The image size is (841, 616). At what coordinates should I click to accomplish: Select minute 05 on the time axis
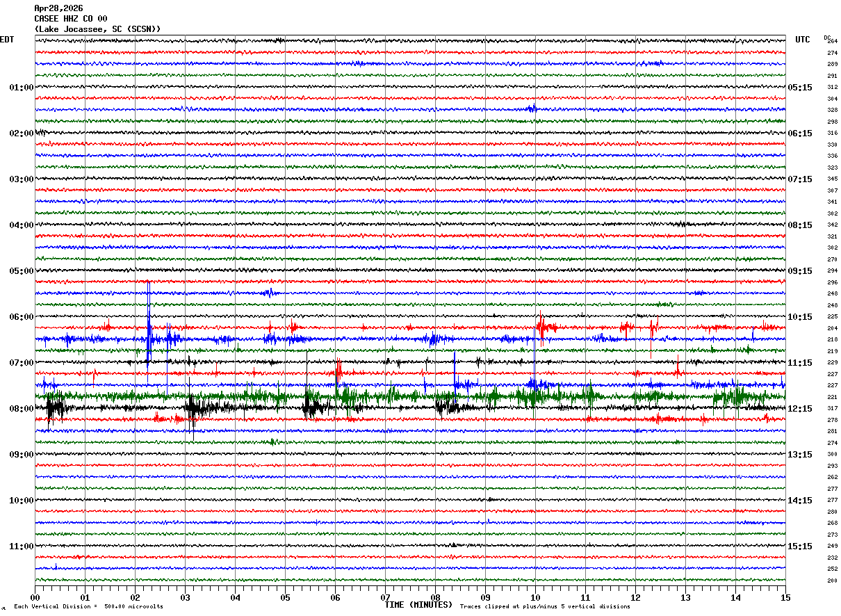click(x=285, y=597)
